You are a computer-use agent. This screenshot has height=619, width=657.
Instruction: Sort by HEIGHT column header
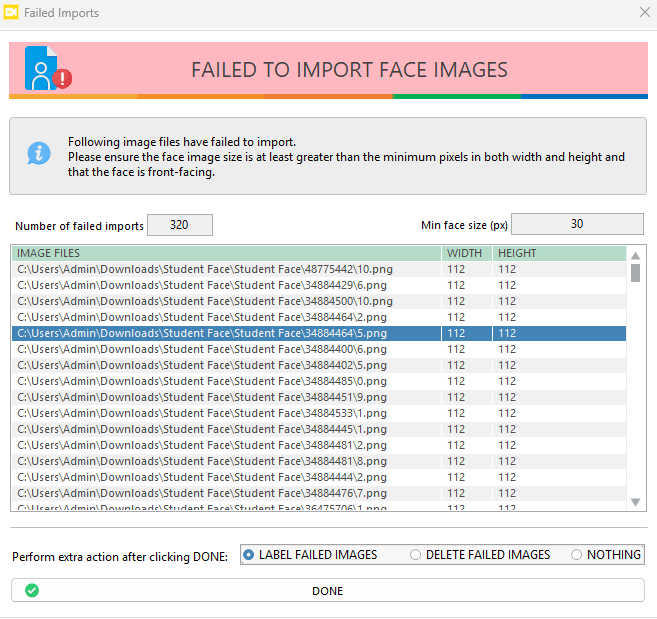tap(558, 253)
